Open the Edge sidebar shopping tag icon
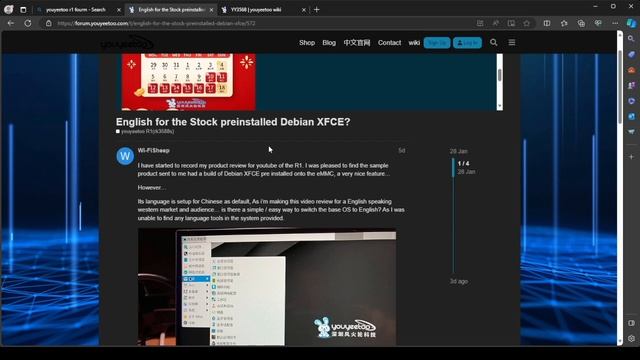The width and height of the screenshot is (640, 360). click(x=631, y=54)
